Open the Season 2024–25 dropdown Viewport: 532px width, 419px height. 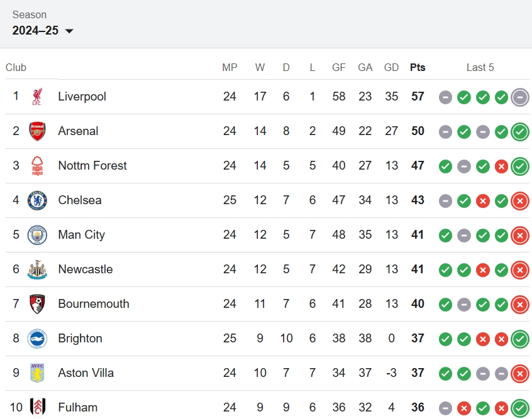(43, 31)
